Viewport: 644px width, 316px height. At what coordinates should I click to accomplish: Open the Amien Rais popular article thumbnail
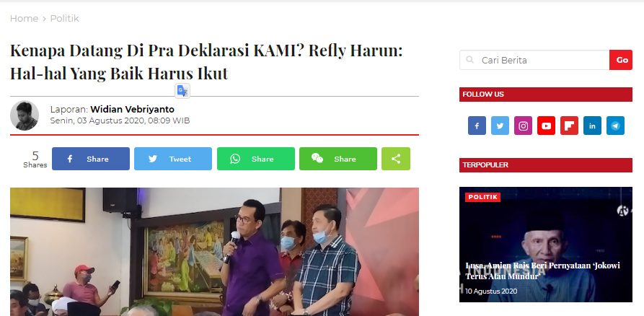click(x=546, y=245)
